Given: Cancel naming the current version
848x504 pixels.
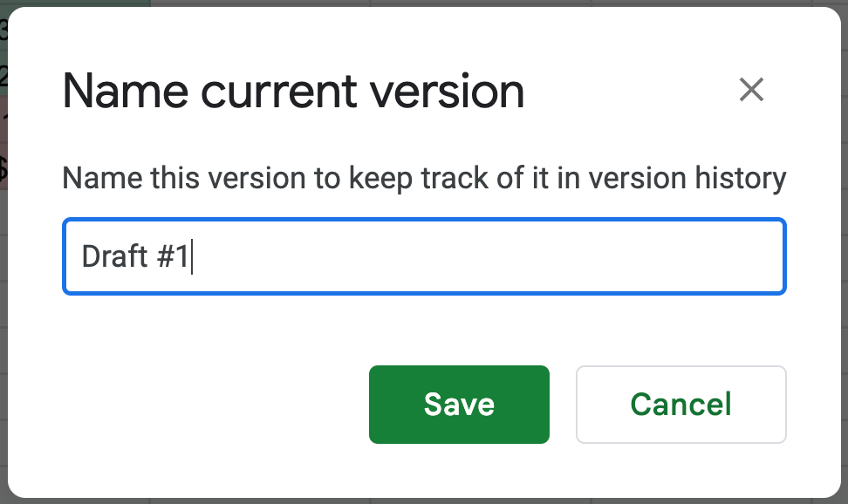Looking at the screenshot, I should [x=680, y=404].
